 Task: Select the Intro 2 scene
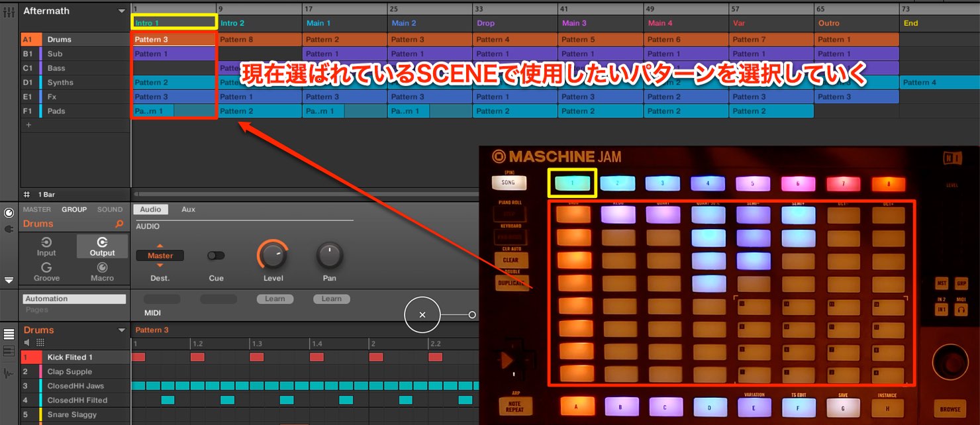pos(259,23)
